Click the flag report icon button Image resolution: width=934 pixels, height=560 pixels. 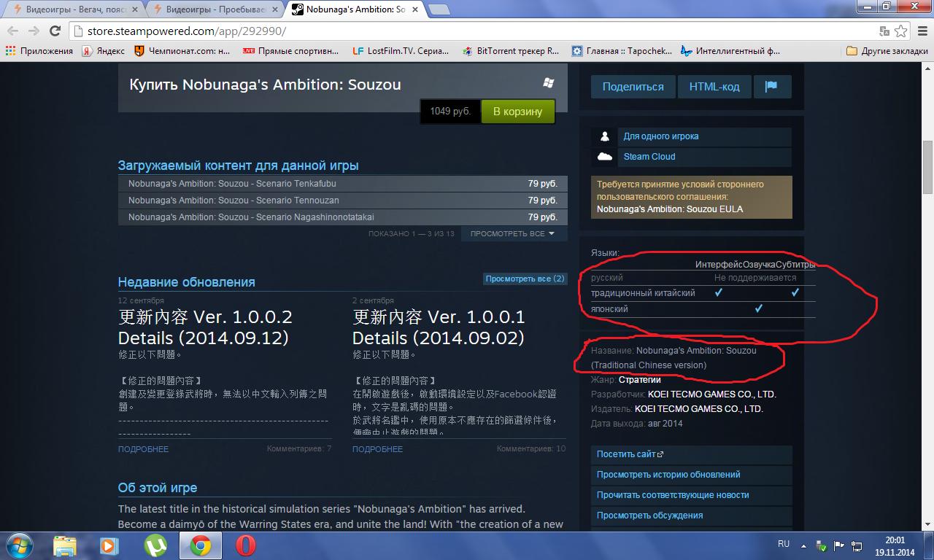[772, 86]
